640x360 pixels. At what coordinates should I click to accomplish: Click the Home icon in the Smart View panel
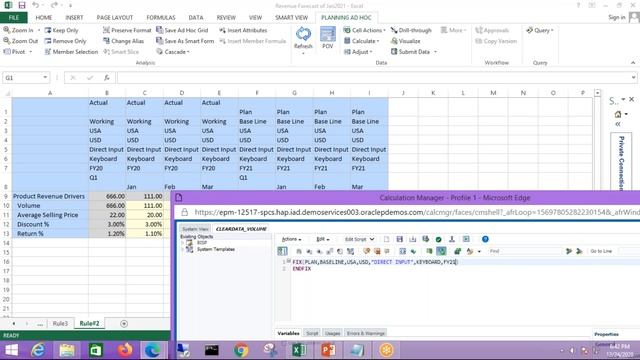[x=618, y=114]
